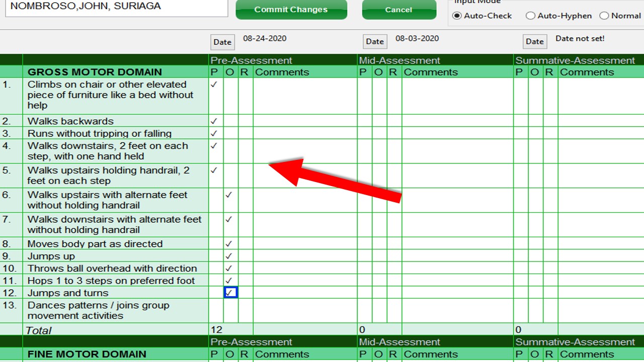Toggle O check for Moves body part as directed
The image size is (644, 362).
pyautogui.click(x=230, y=244)
